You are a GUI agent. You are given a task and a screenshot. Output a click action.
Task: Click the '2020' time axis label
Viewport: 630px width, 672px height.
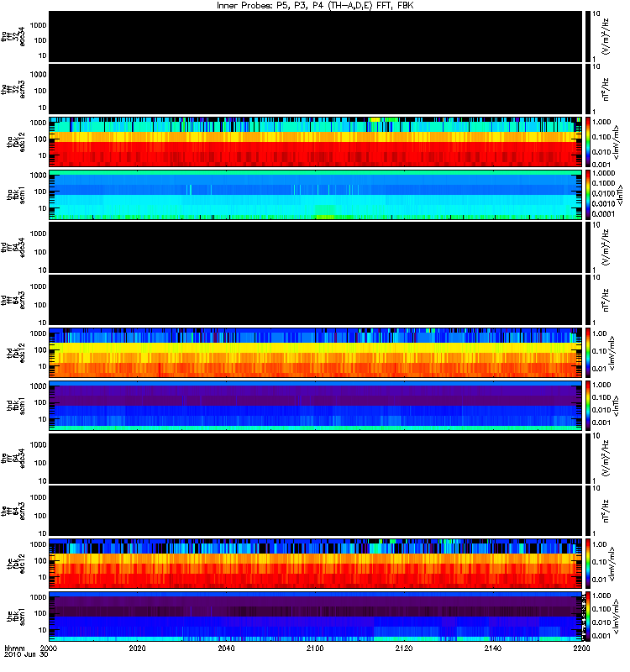click(x=137, y=648)
